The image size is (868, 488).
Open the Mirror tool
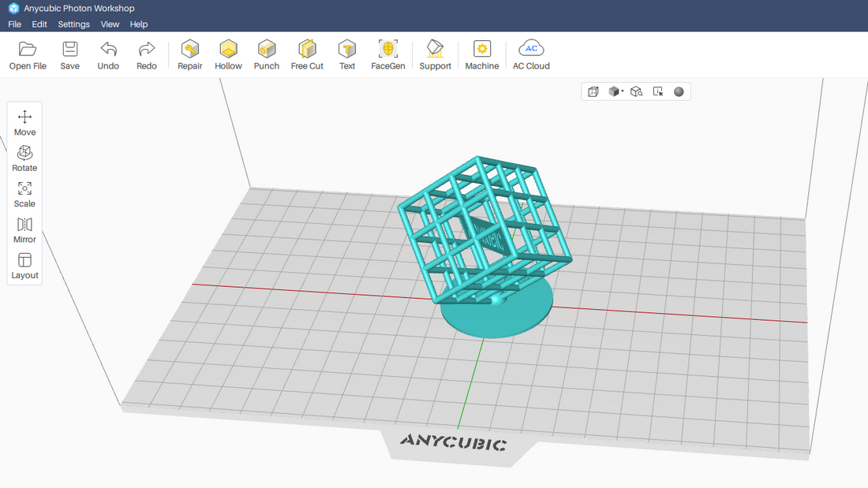point(24,229)
